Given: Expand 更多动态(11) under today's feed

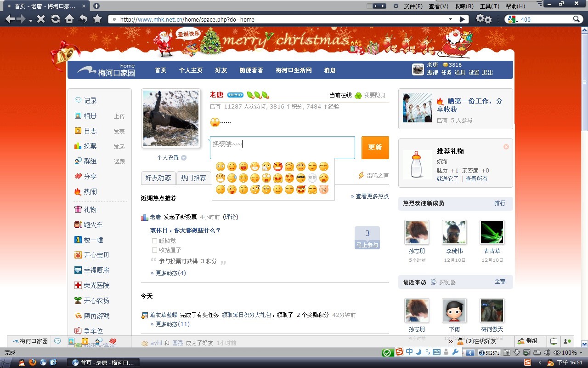Looking at the screenshot, I should pyautogui.click(x=170, y=324).
